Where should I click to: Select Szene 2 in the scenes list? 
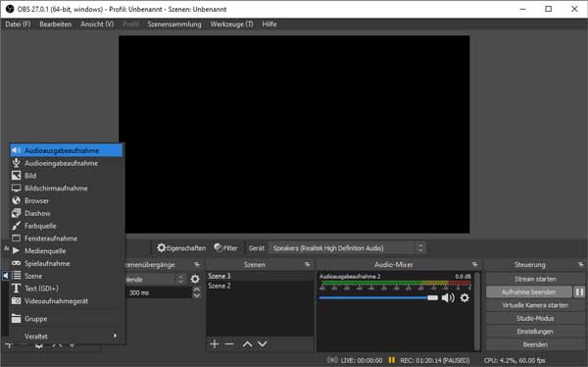pyautogui.click(x=260, y=286)
